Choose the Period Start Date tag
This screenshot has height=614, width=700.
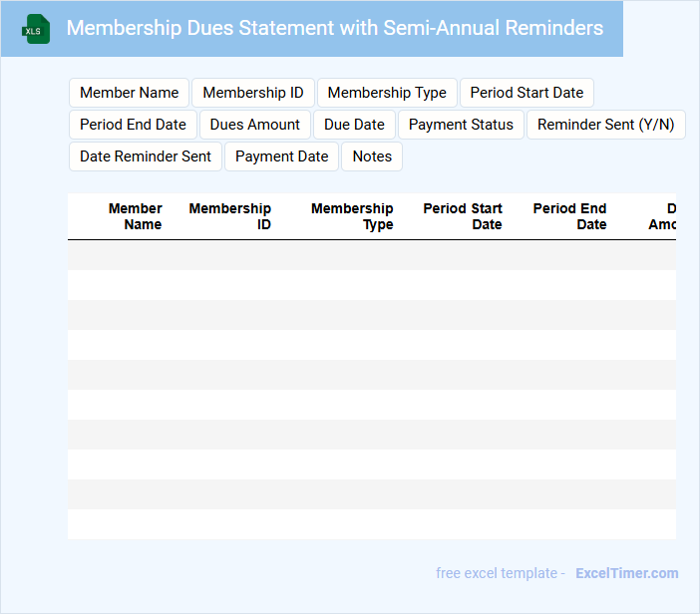(x=526, y=93)
